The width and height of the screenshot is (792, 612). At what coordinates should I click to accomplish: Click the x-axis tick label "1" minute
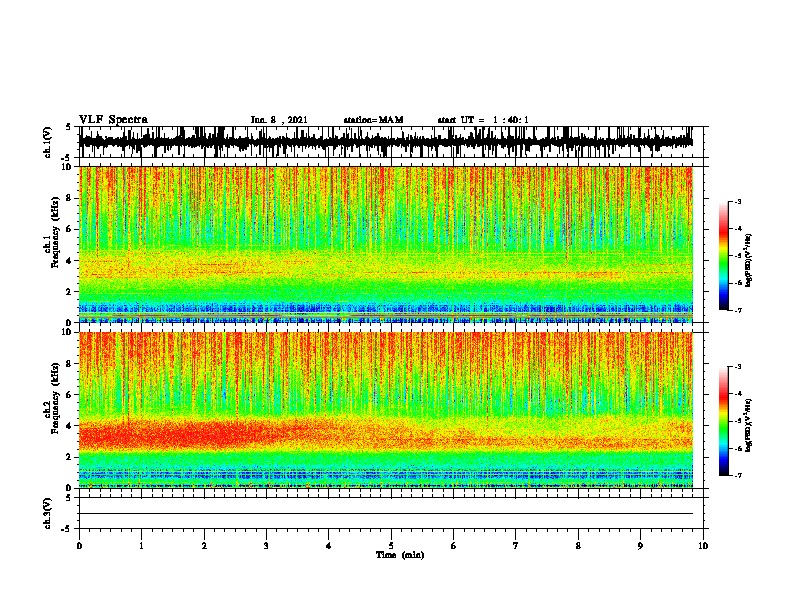click(x=142, y=546)
